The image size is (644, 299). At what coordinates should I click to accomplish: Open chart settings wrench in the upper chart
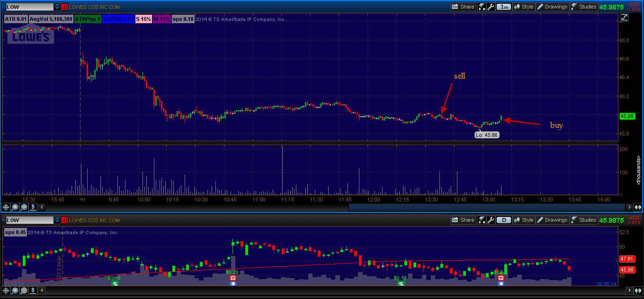(x=491, y=7)
